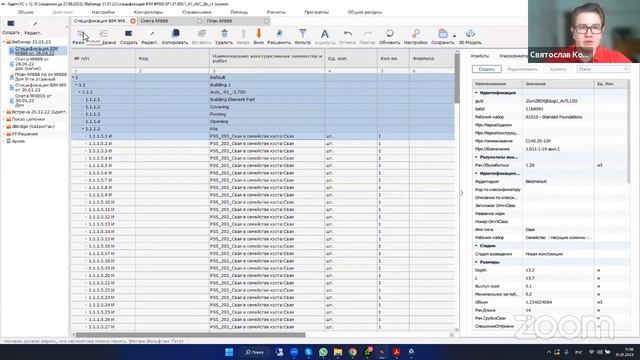Open the Общие menu
Viewport: 640px width, 360px height.
coord(25,12)
